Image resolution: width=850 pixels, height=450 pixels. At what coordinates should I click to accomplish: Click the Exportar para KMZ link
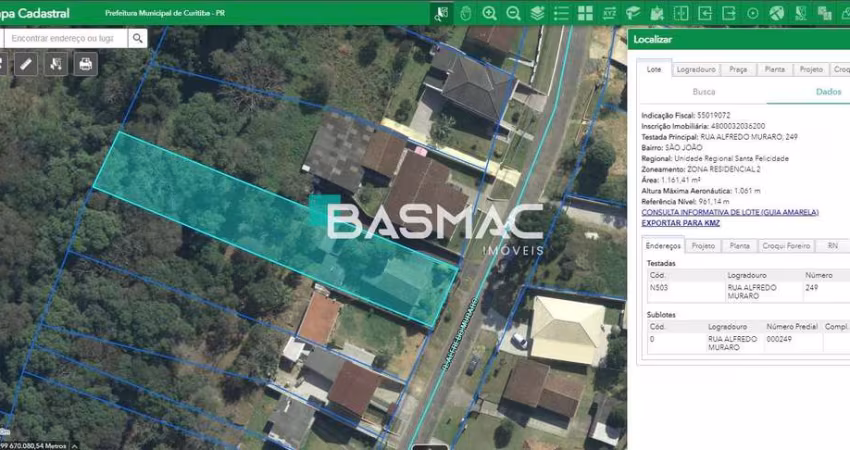tap(680, 223)
